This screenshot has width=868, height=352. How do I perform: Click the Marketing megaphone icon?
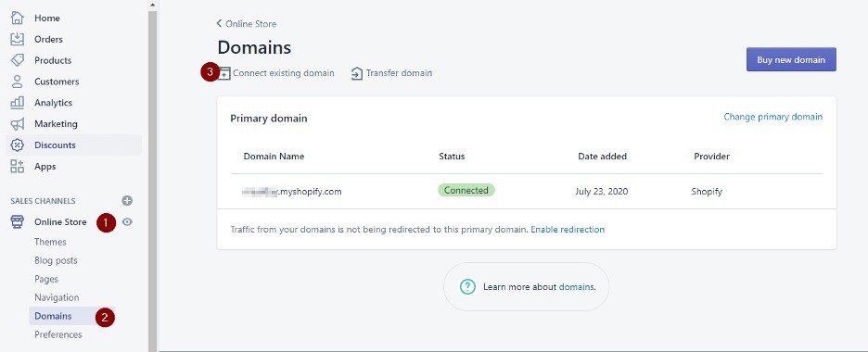(18, 124)
